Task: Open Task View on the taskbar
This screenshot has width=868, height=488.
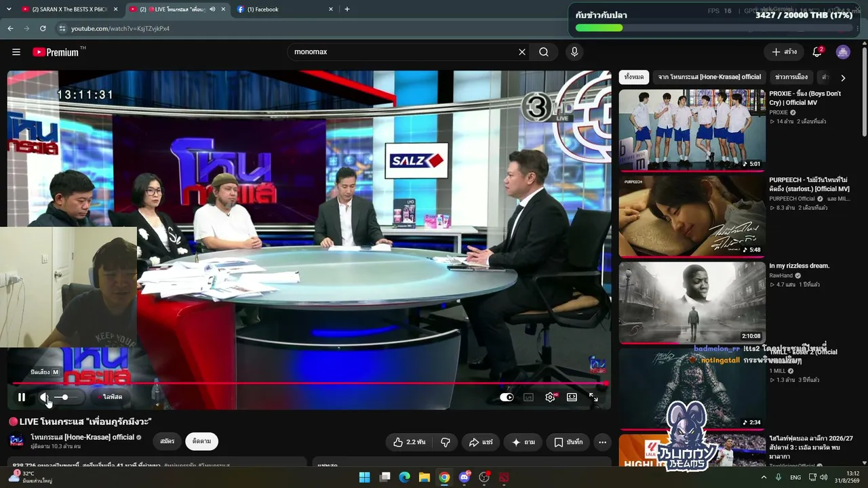Action: click(x=385, y=477)
